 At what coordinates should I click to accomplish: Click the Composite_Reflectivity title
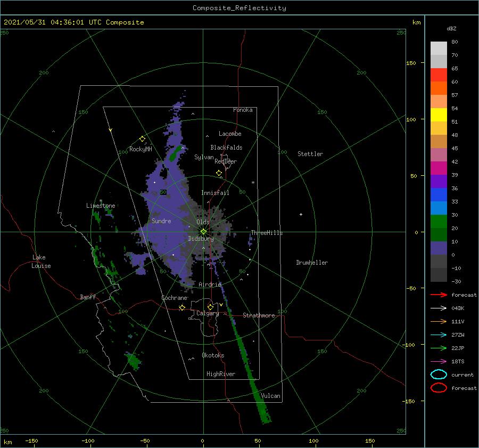pyautogui.click(x=240, y=8)
